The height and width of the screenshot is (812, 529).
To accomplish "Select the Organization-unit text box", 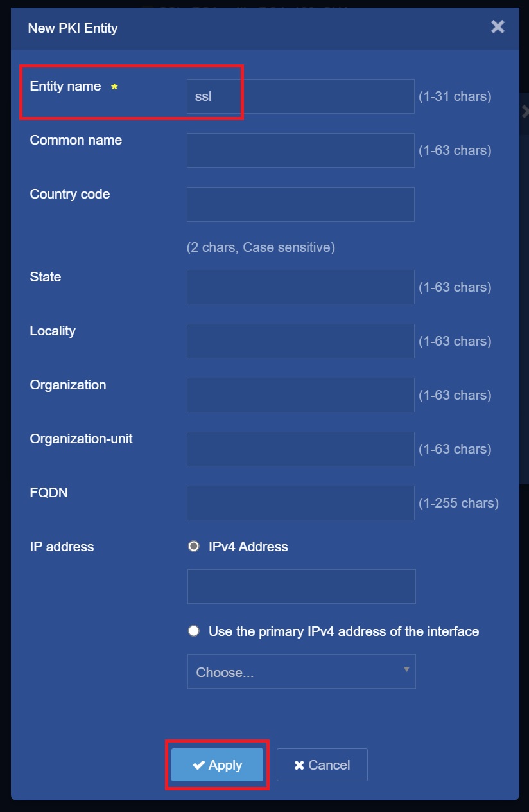I will tap(300, 449).
